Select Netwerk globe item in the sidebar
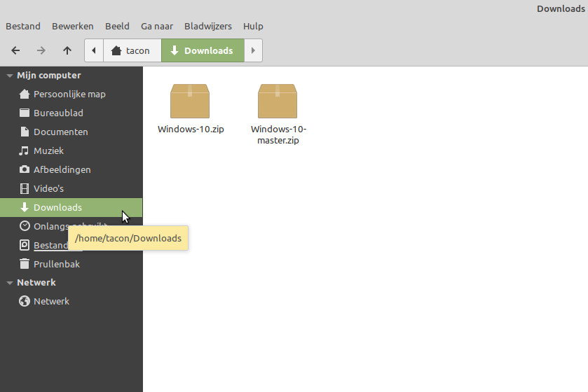Viewport: 588px width, 392px height. (51, 301)
